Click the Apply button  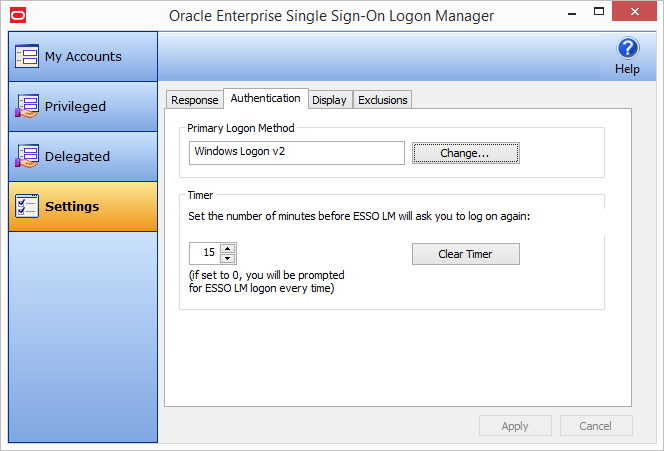point(515,426)
